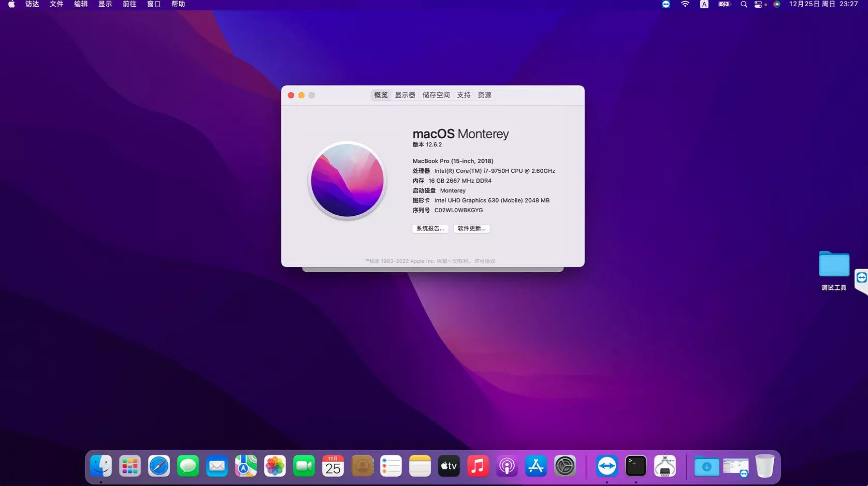Launch the Music app from the Dock

[x=478, y=466]
